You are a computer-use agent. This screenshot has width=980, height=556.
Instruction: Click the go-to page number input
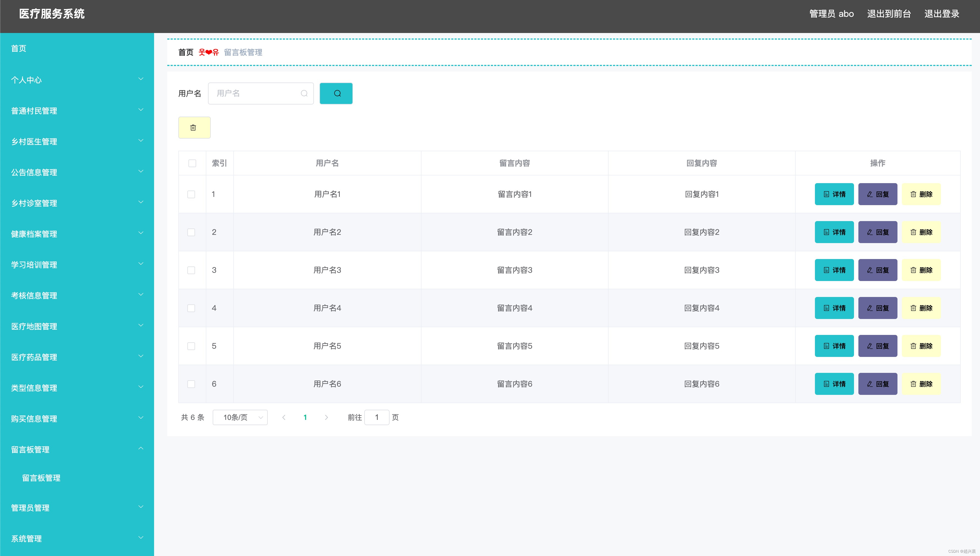click(377, 417)
